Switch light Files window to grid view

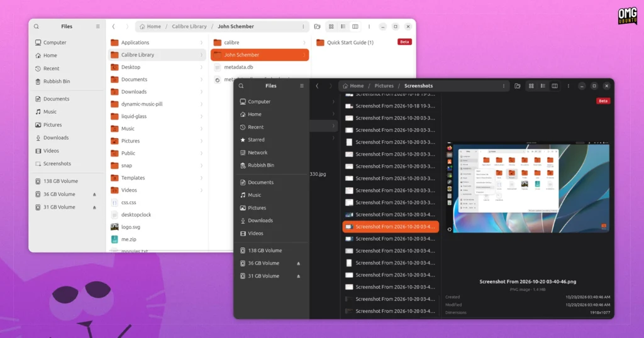(331, 26)
